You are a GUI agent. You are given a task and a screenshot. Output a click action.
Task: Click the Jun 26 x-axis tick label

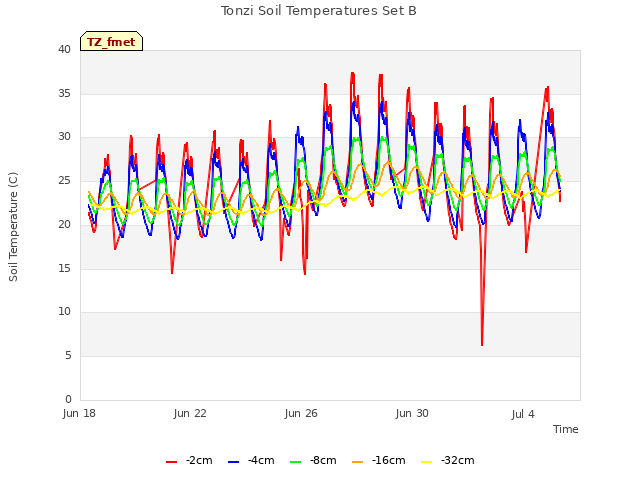[301, 413]
